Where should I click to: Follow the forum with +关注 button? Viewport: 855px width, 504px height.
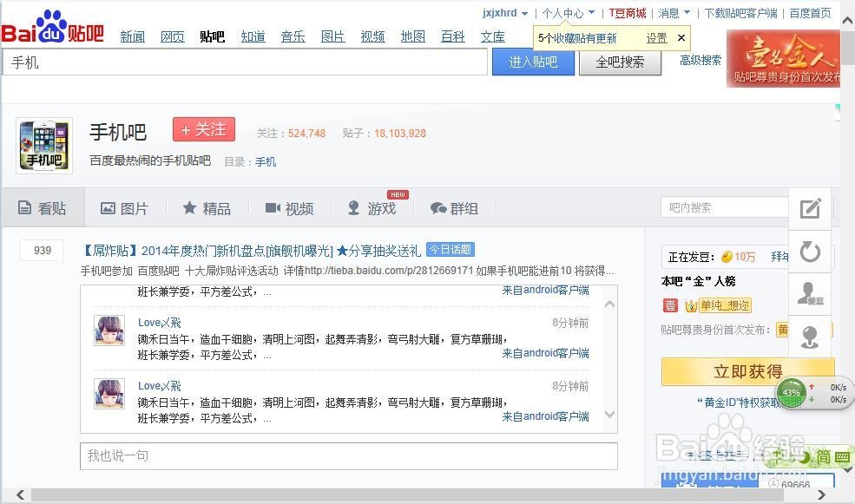pyautogui.click(x=204, y=129)
